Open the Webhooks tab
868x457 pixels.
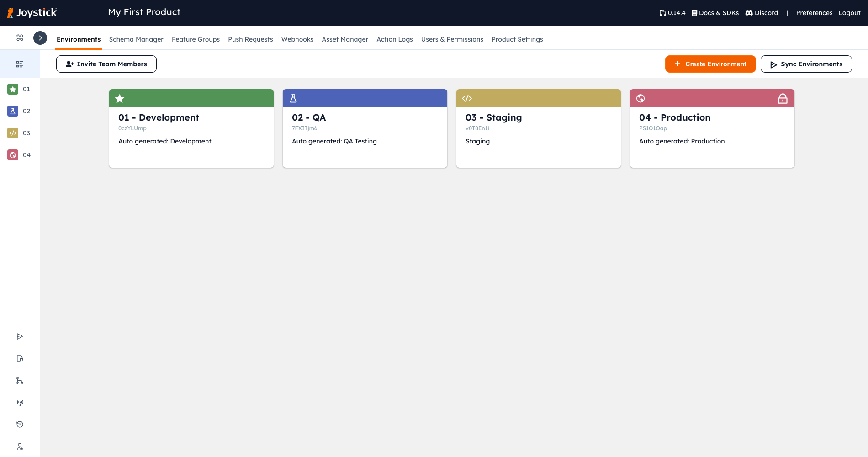pyautogui.click(x=297, y=39)
